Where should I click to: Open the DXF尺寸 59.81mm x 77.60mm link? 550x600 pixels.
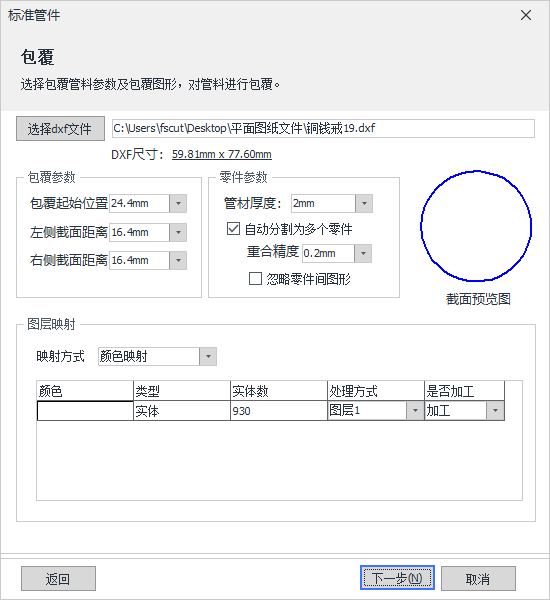(x=222, y=154)
